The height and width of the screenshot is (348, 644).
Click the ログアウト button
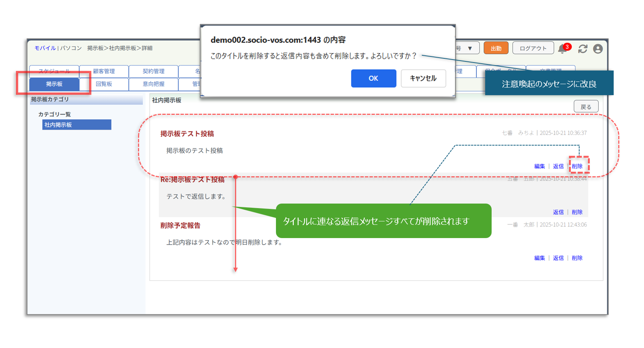(x=533, y=49)
